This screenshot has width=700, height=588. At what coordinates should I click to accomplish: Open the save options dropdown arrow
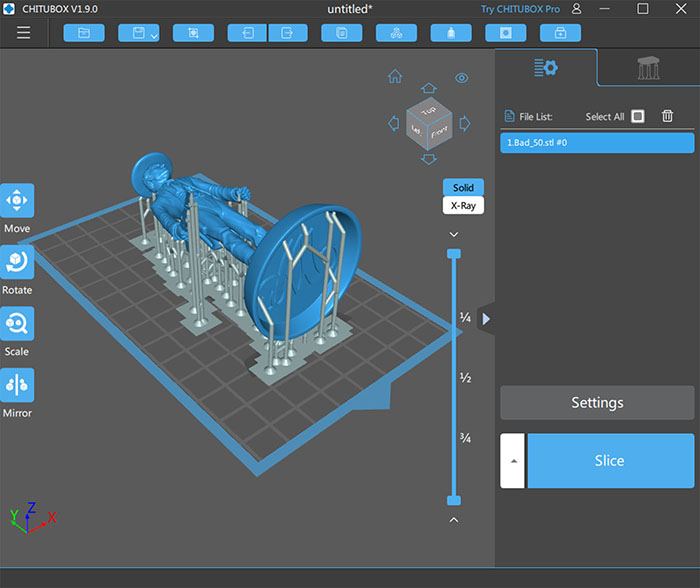pyautogui.click(x=154, y=36)
